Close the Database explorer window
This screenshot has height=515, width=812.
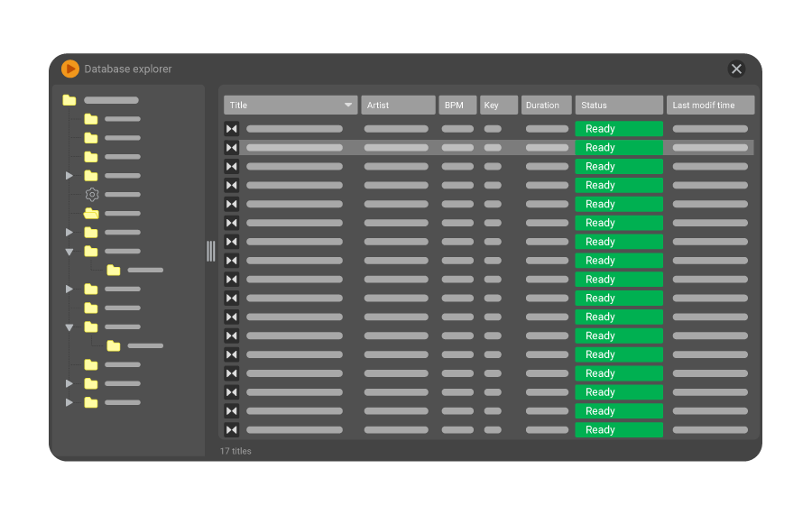click(x=736, y=69)
